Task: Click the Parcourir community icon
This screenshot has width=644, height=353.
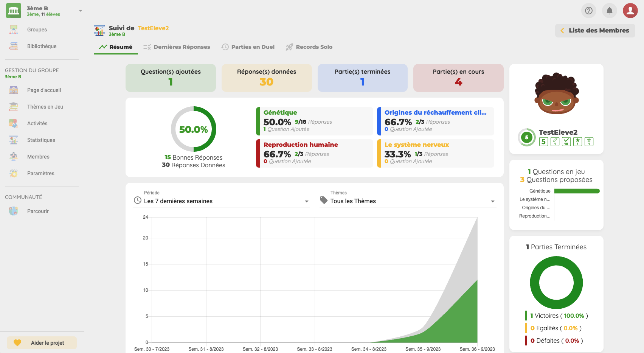Action: (x=14, y=211)
